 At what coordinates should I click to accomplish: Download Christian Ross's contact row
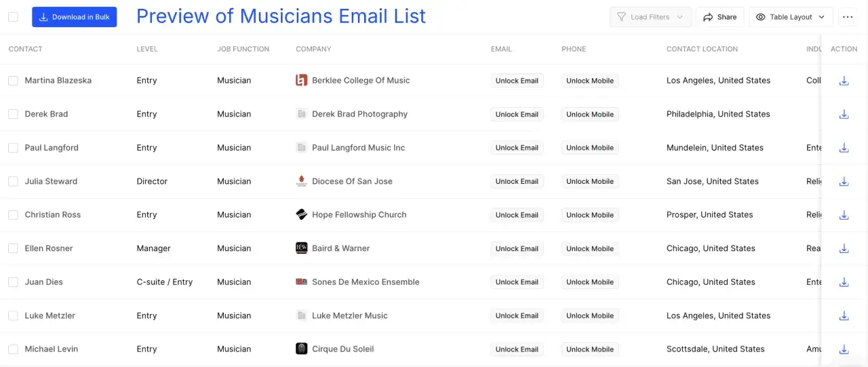[844, 215]
